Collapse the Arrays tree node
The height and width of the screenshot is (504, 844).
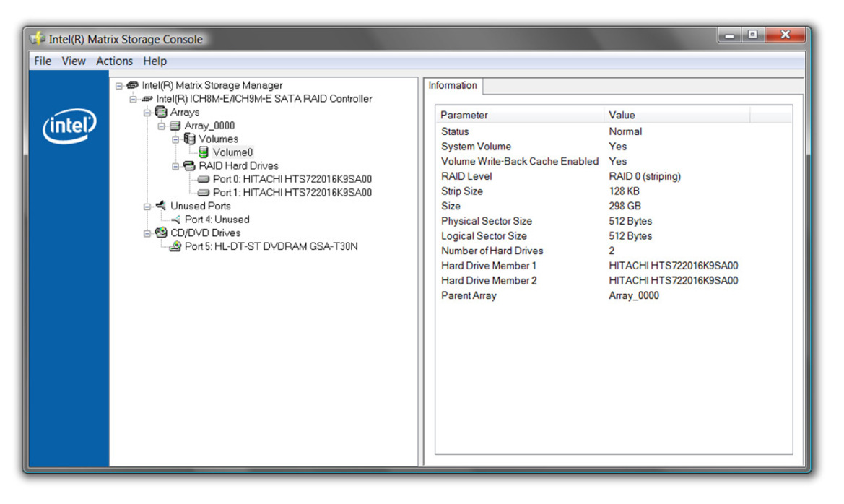click(x=147, y=113)
